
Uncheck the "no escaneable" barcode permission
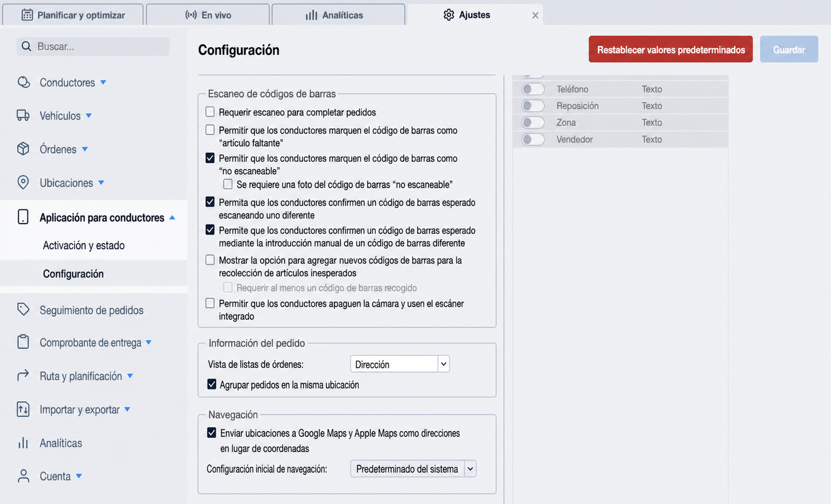coord(210,158)
